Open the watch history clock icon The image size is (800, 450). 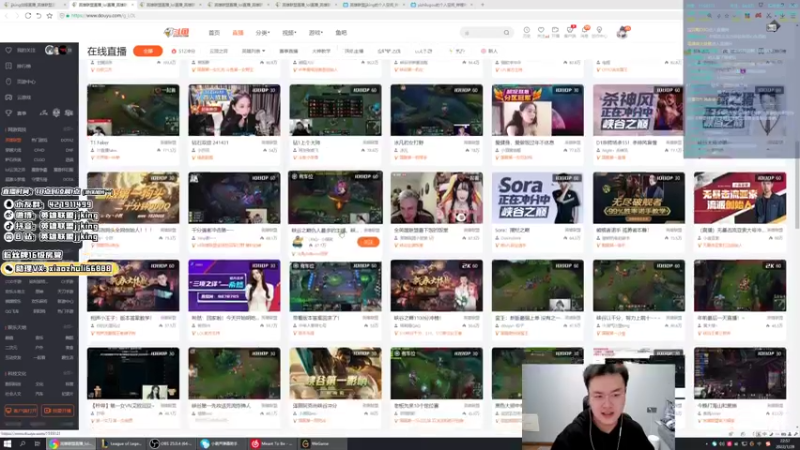527,31
